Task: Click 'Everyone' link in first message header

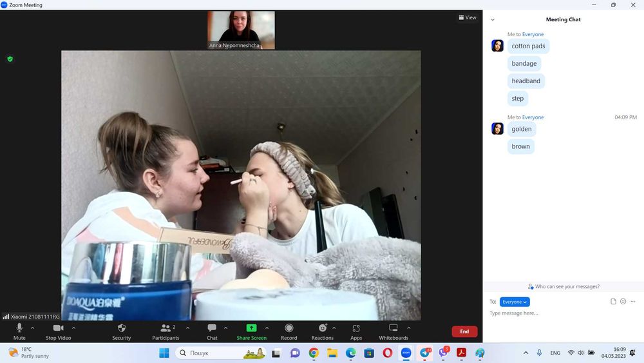Action: point(533,35)
